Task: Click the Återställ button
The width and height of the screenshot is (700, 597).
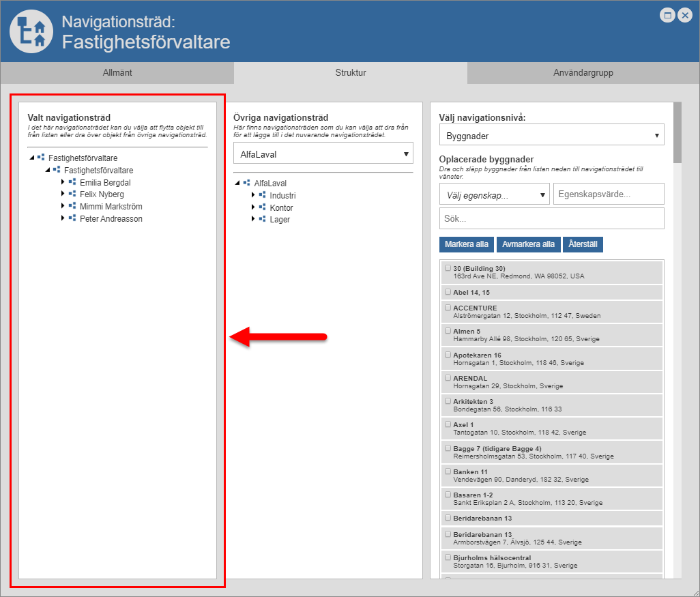Action: [x=583, y=244]
